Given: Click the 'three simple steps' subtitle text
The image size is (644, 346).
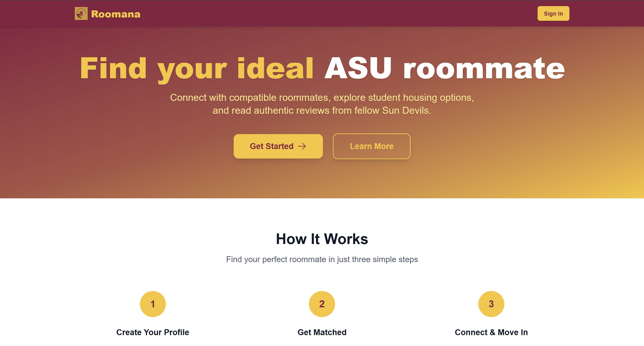Looking at the screenshot, I should 385,259.
